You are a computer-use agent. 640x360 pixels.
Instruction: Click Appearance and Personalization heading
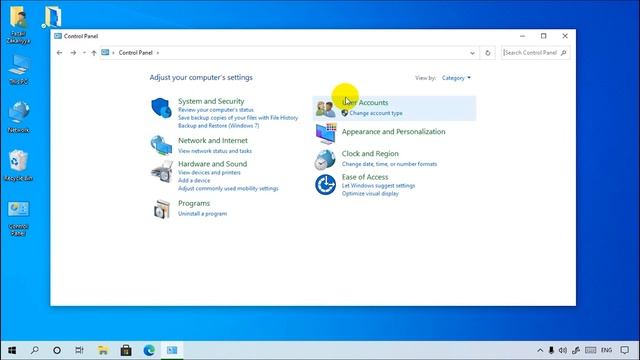393,131
